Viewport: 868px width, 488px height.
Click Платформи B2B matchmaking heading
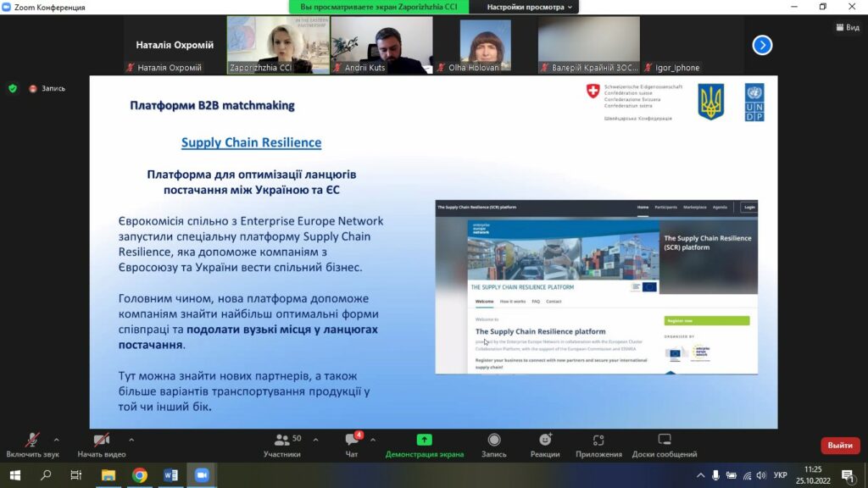click(212, 105)
